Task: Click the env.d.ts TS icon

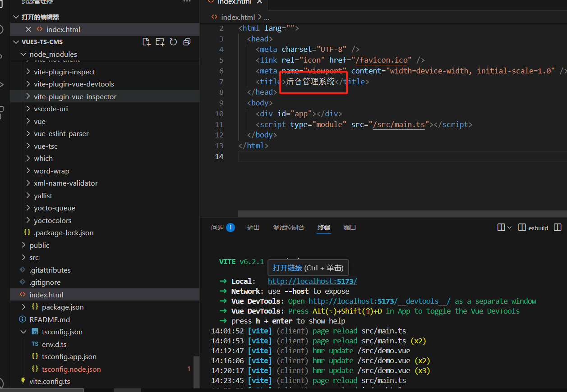Action: [35, 344]
